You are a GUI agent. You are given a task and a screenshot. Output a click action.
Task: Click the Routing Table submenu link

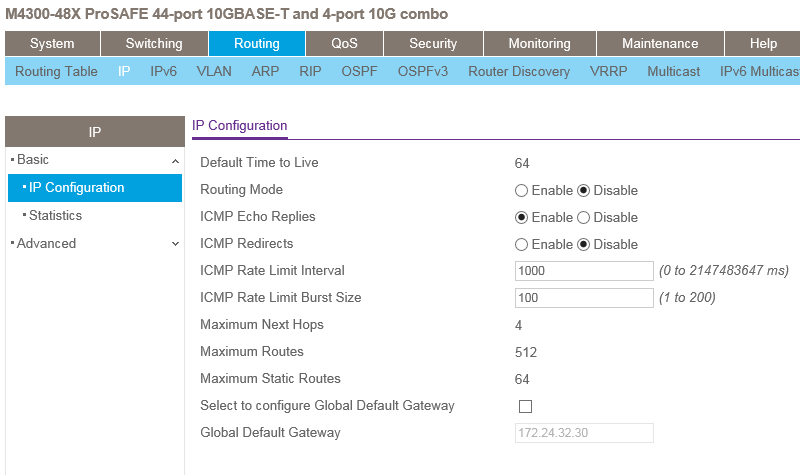click(x=56, y=72)
